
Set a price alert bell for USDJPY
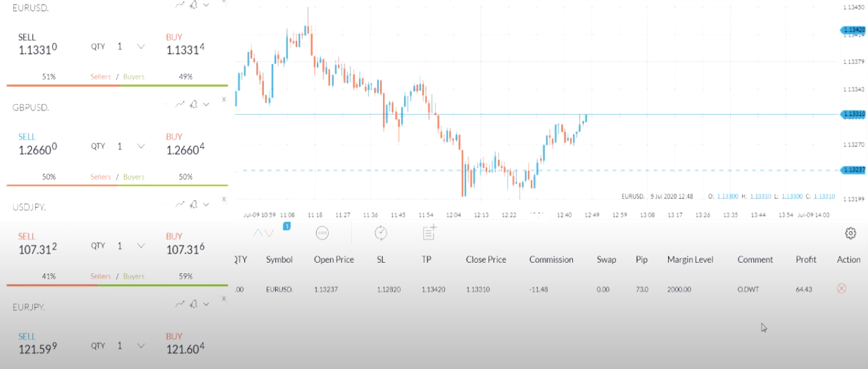click(x=193, y=205)
